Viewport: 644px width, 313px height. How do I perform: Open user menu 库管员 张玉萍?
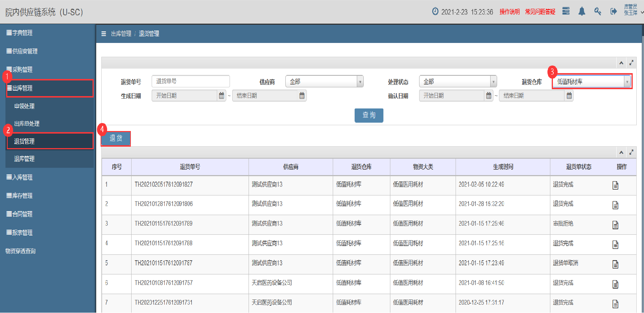point(633,10)
